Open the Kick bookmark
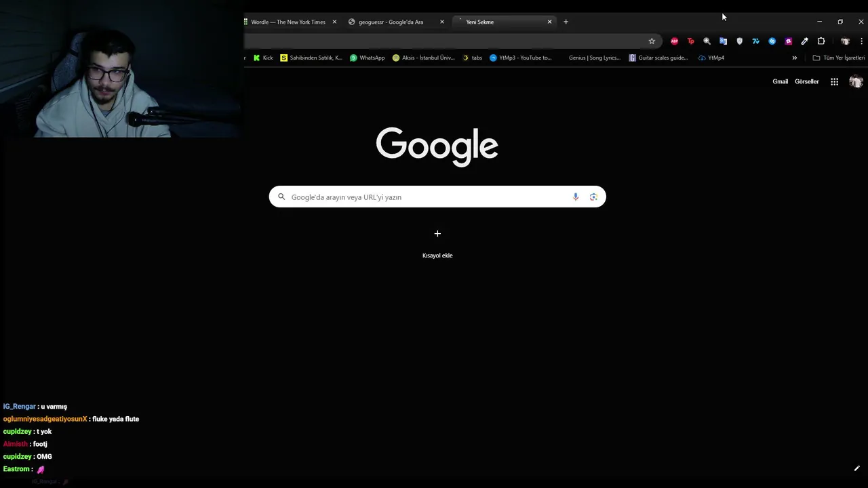Viewport: 868px width, 488px height. point(263,58)
